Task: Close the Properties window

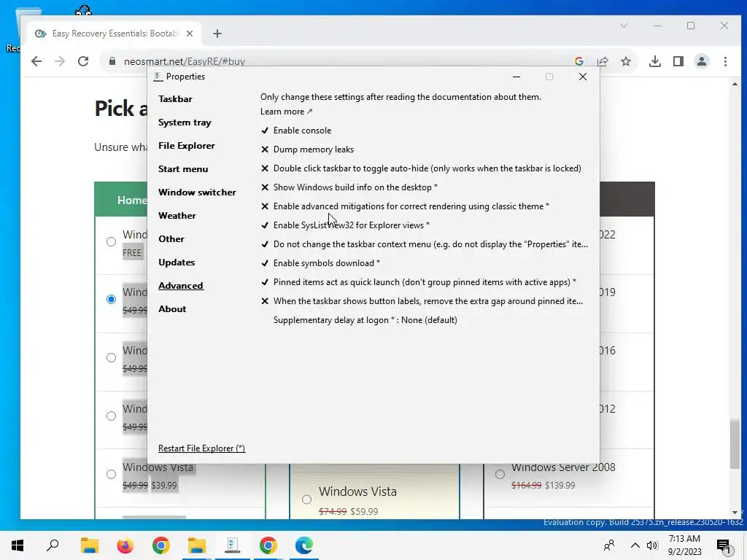Action: pyautogui.click(x=583, y=77)
